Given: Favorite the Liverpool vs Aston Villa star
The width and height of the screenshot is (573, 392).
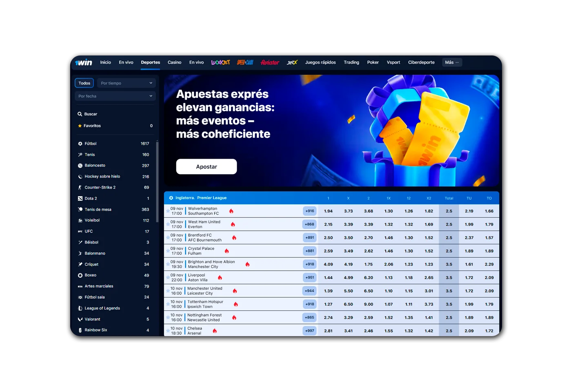Looking at the screenshot, I should [x=168, y=277].
